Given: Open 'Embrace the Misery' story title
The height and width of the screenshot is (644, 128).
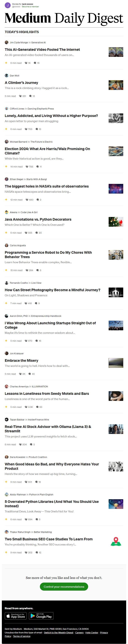Looking at the screenshot, I should (22, 360).
